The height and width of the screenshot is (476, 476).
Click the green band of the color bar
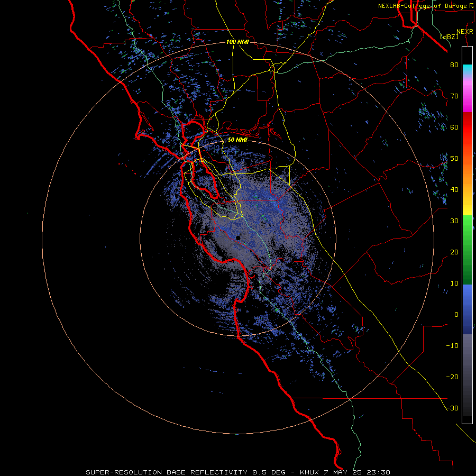pos(467,250)
